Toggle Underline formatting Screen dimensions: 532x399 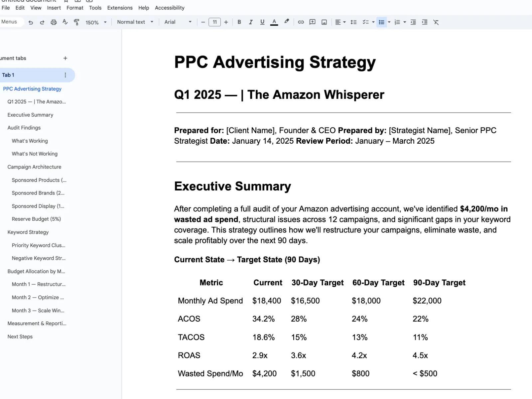pos(262,22)
